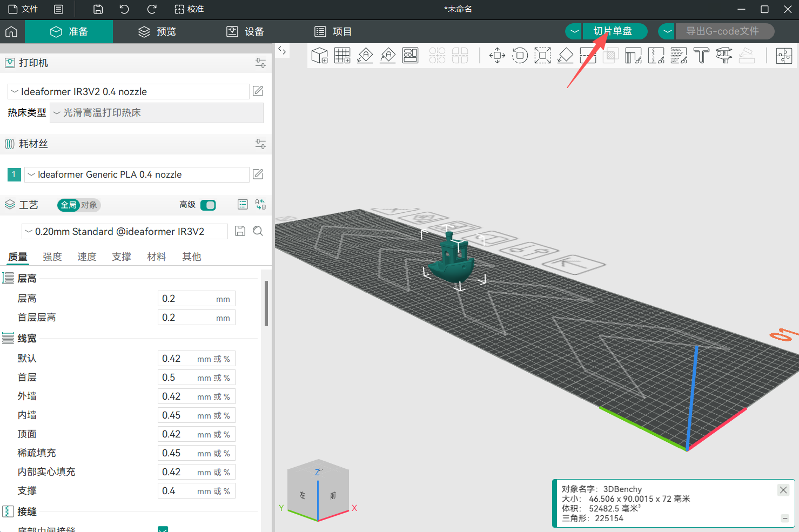Click the 首层层高 value field
Image resolution: width=799 pixels, height=532 pixels.
197,318
